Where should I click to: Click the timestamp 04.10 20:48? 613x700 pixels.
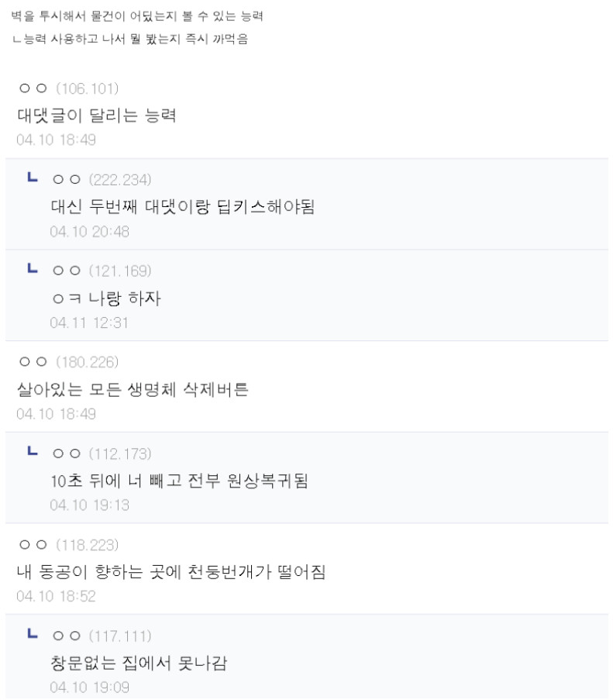point(89,232)
